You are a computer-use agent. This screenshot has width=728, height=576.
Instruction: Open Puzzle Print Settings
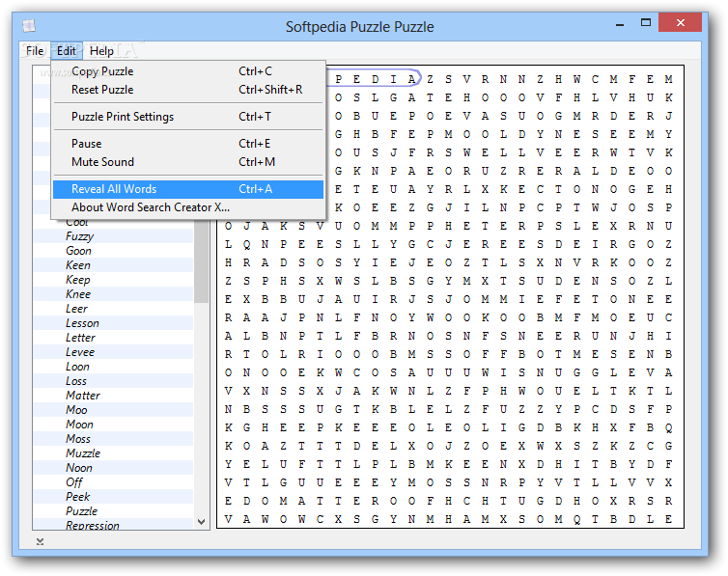188,117
